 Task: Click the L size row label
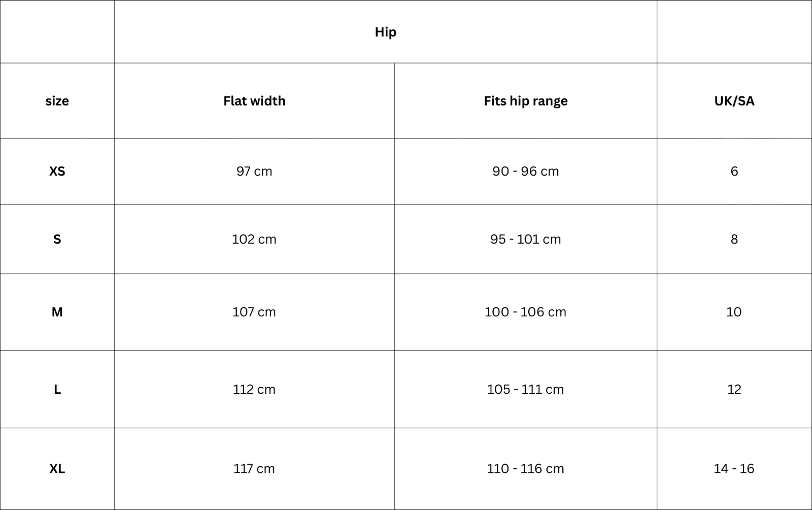pyautogui.click(x=57, y=390)
